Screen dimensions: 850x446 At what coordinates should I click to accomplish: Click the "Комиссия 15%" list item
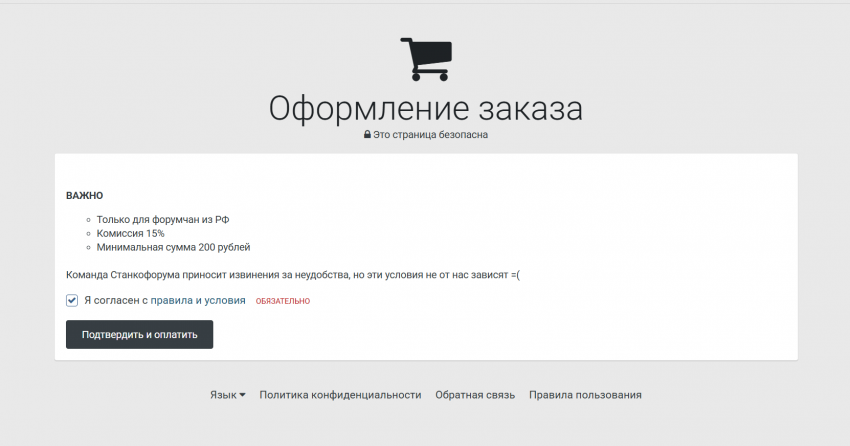[131, 233]
